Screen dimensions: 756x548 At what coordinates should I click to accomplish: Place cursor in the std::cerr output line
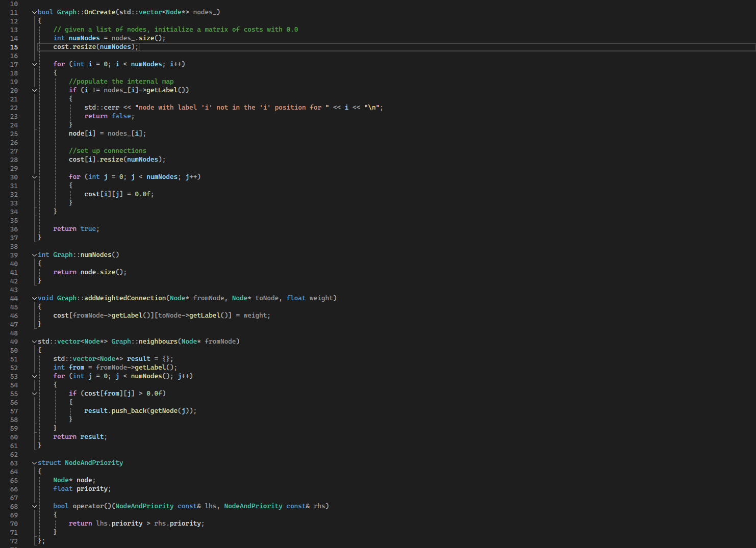tap(204, 107)
